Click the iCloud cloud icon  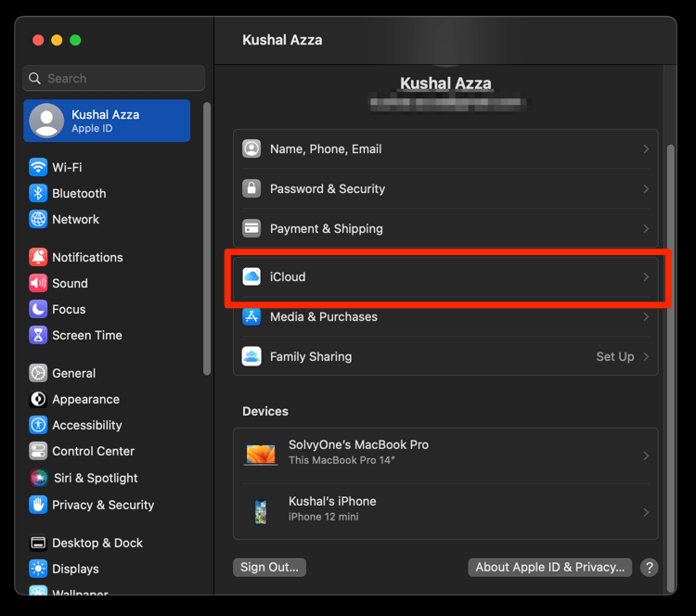251,277
